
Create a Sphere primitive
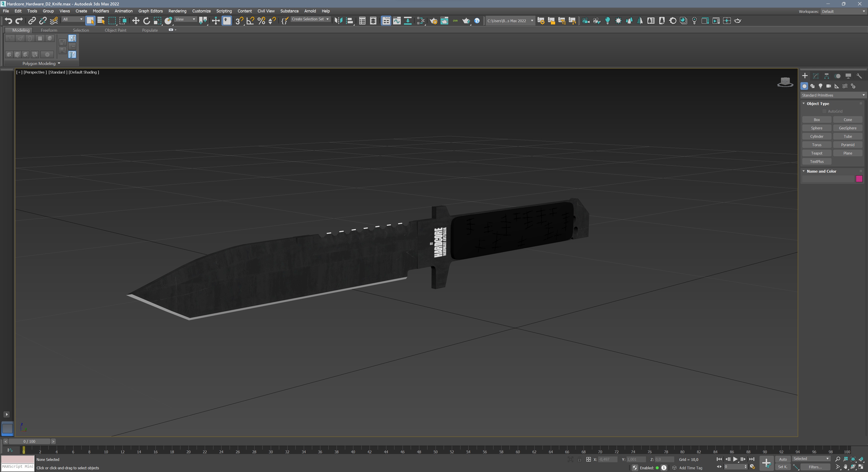pyautogui.click(x=816, y=128)
